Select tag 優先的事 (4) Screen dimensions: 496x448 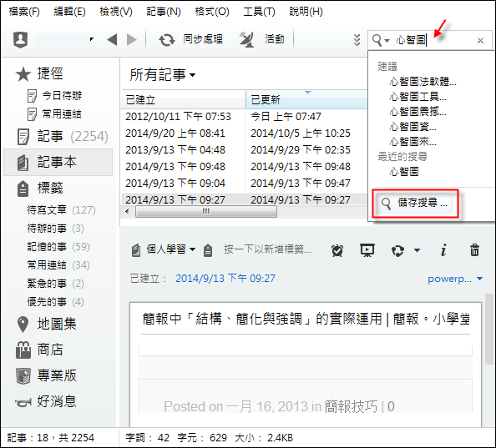pos(55,302)
